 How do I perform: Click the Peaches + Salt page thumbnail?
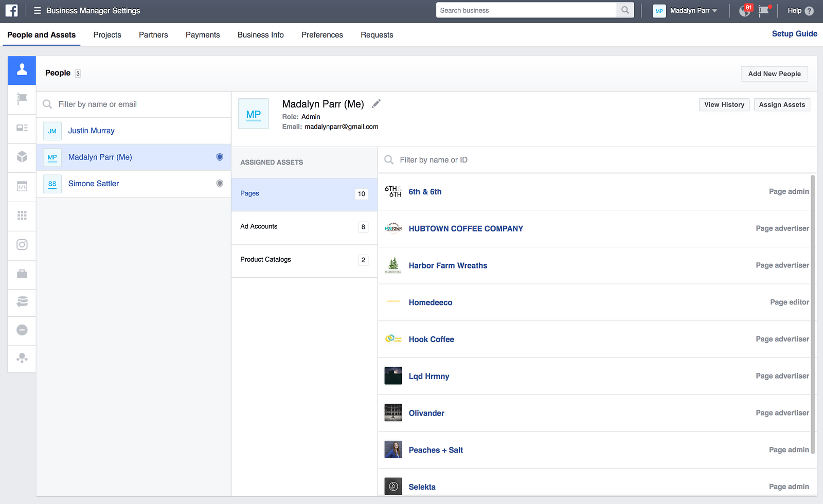click(393, 450)
